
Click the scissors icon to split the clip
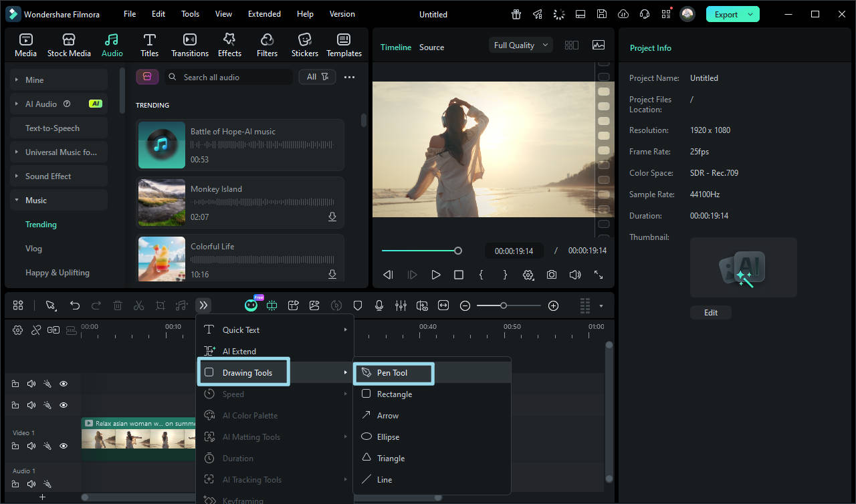click(138, 305)
